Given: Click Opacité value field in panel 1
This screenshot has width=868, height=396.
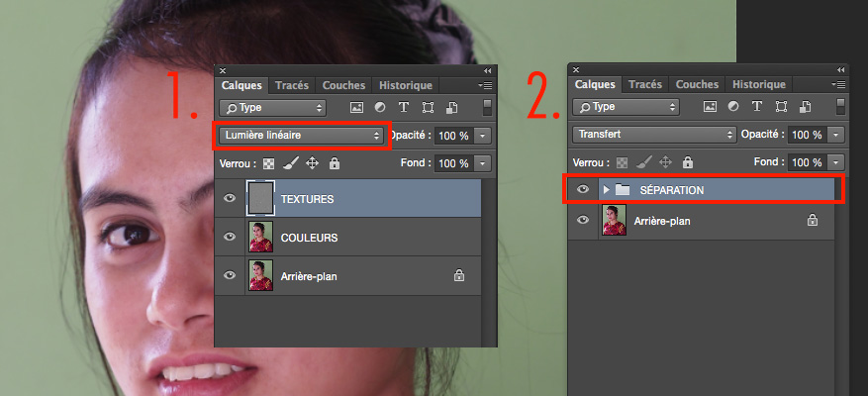Looking at the screenshot, I should (x=454, y=136).
